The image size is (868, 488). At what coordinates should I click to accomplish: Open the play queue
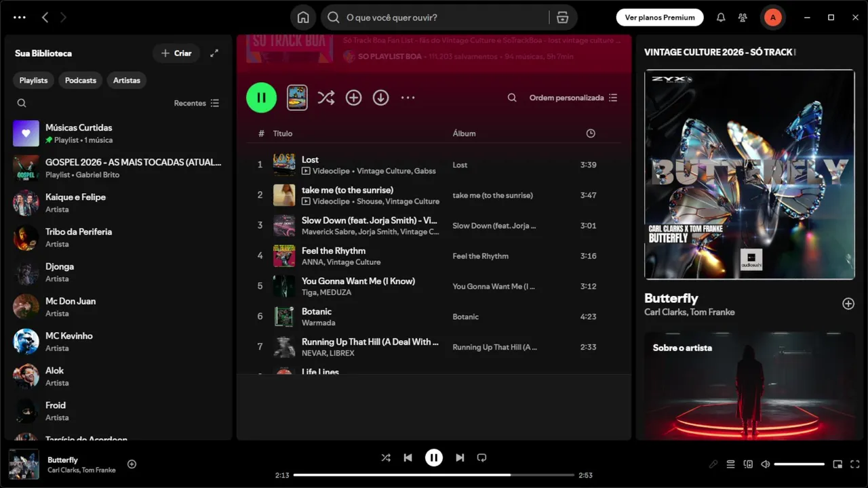[x=730, y=464]
